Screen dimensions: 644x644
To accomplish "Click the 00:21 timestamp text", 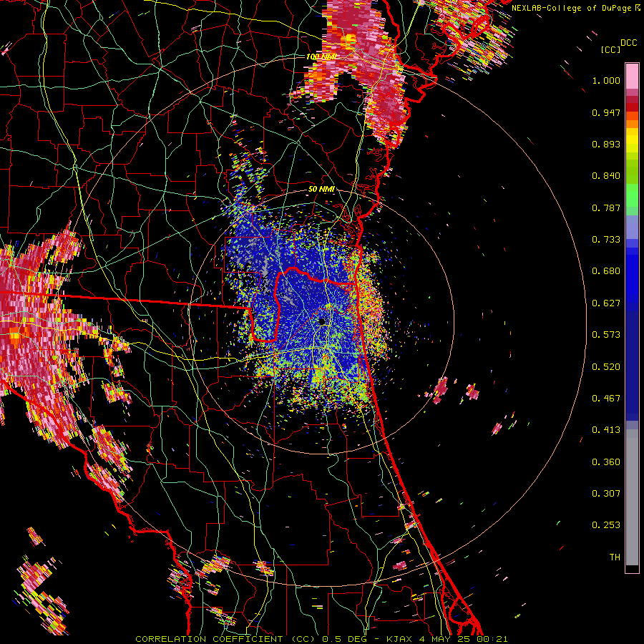I will (492, 639).
